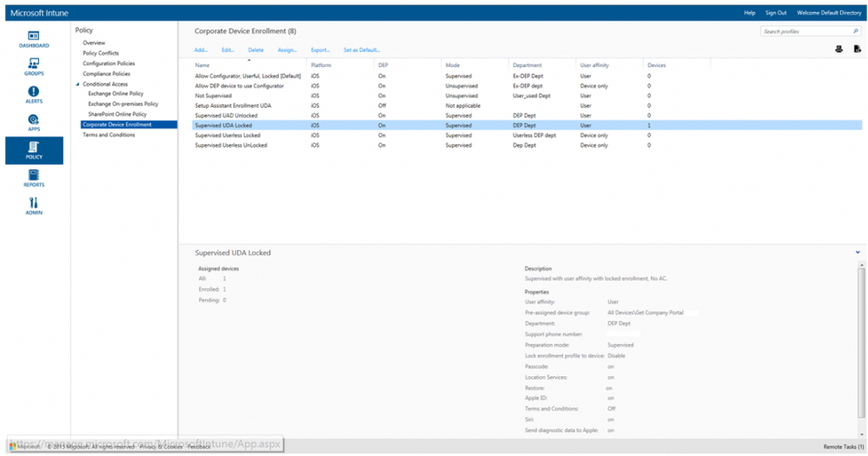Screen dimensions: 868x456
Task: Open Exchange On-premises Policy
Action: click(123, 103)
